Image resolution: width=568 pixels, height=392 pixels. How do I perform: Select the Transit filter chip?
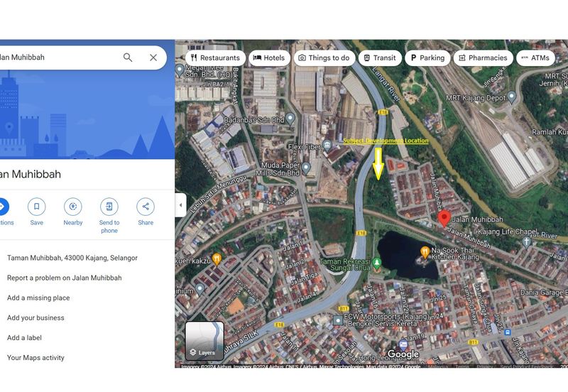[379, 58]
